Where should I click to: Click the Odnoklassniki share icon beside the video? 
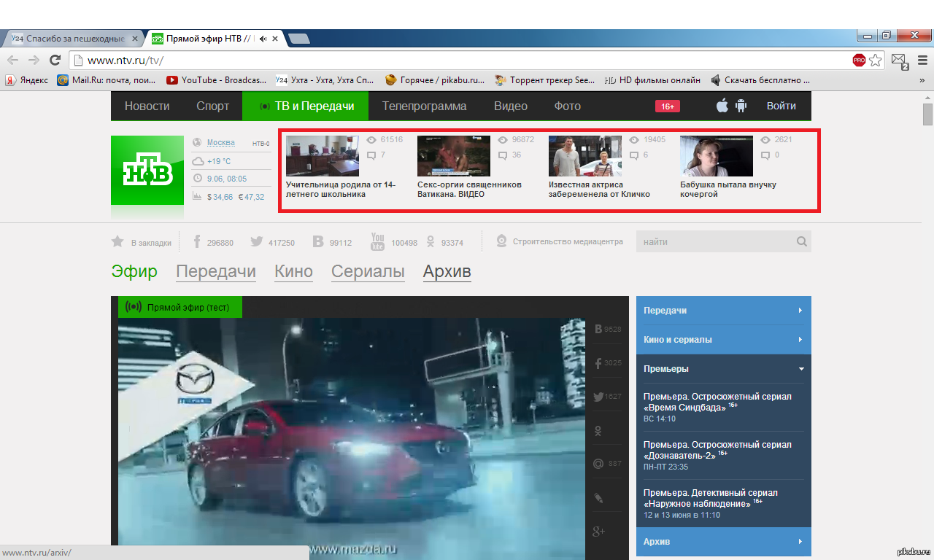coord(598,431)
